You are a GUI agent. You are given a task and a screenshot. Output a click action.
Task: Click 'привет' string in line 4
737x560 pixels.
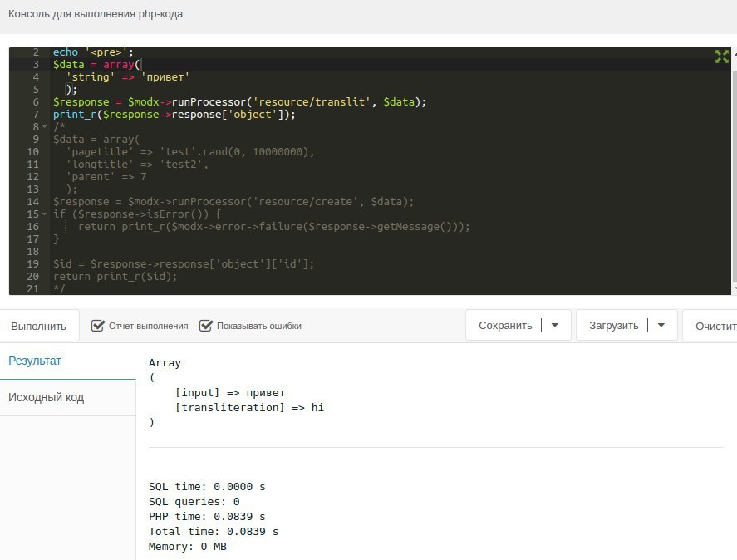pyautogui.click(x=165, y=77)
